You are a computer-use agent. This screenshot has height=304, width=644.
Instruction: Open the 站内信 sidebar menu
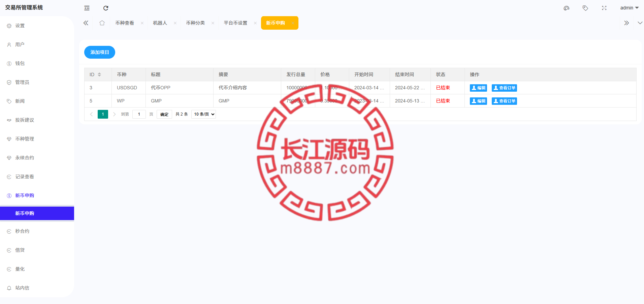click(37, 288)
